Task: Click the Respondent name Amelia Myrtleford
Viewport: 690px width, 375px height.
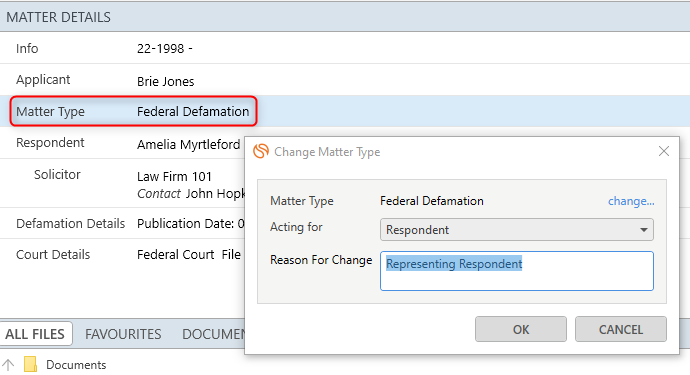Action: (x=188, y=144)
